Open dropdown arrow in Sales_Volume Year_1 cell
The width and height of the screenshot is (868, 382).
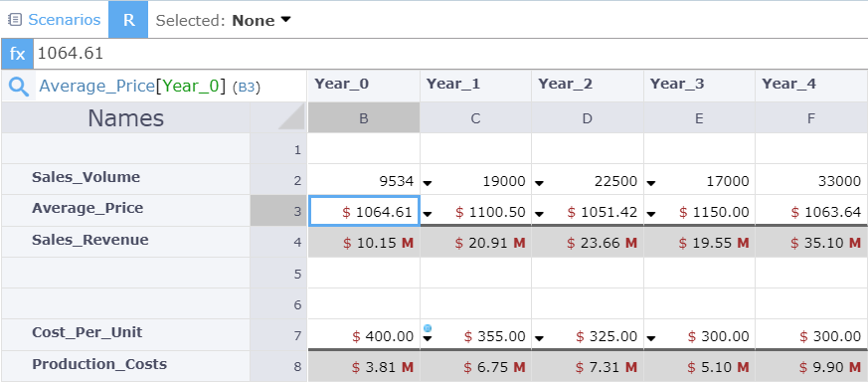tap(428, 182)
